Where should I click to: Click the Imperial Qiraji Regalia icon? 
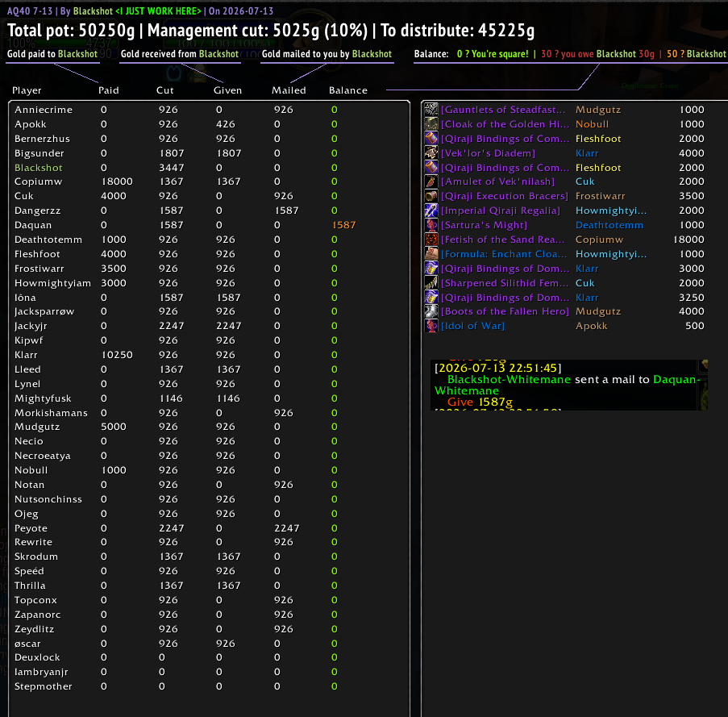[x=431, y=211]
